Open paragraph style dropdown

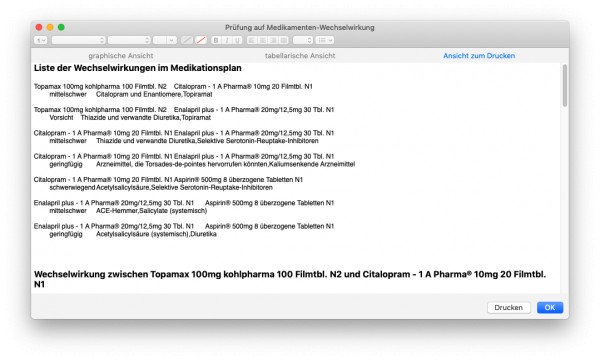41,40
